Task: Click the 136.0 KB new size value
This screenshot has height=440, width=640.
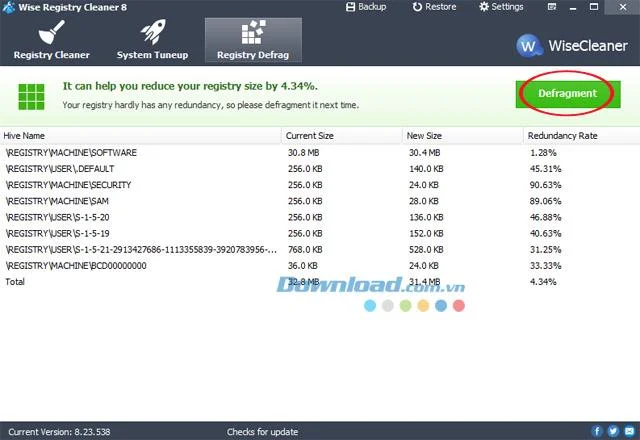Action: click(426, 217)
